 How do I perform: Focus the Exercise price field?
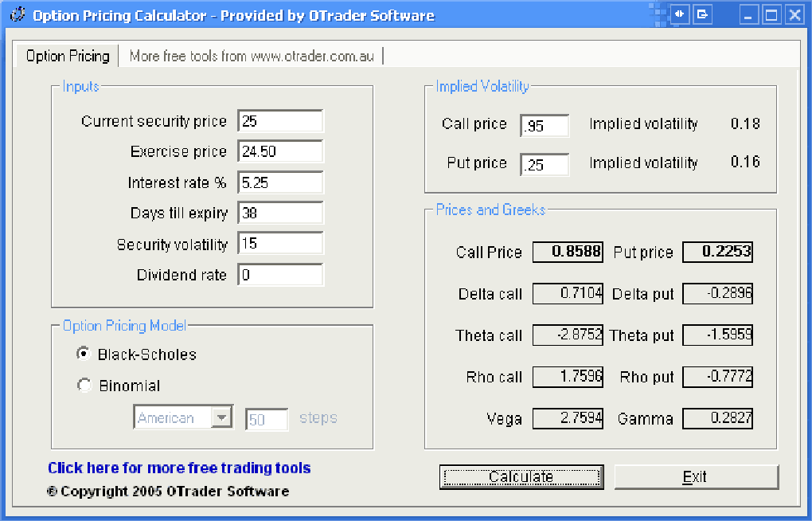(280, 151)
